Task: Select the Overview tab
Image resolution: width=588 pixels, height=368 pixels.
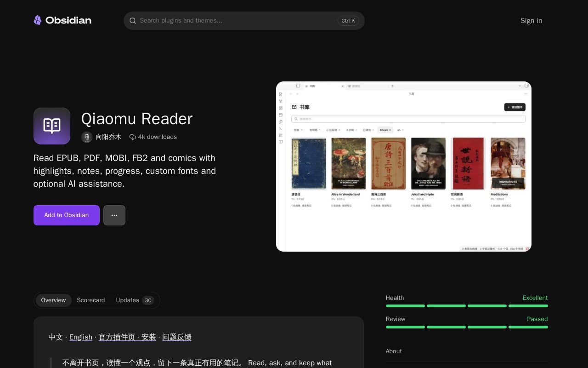Action: 53,300
